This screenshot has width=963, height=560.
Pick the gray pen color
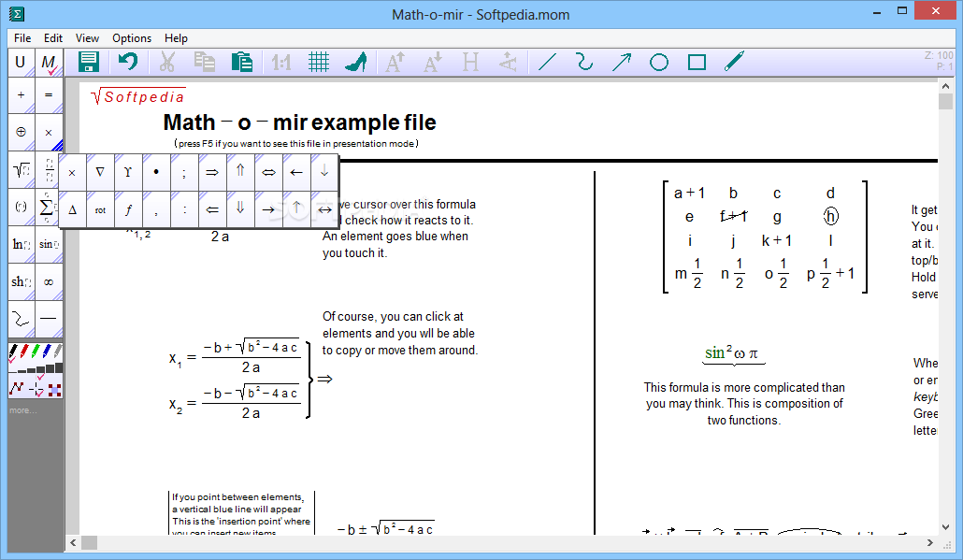click(58, 352)
